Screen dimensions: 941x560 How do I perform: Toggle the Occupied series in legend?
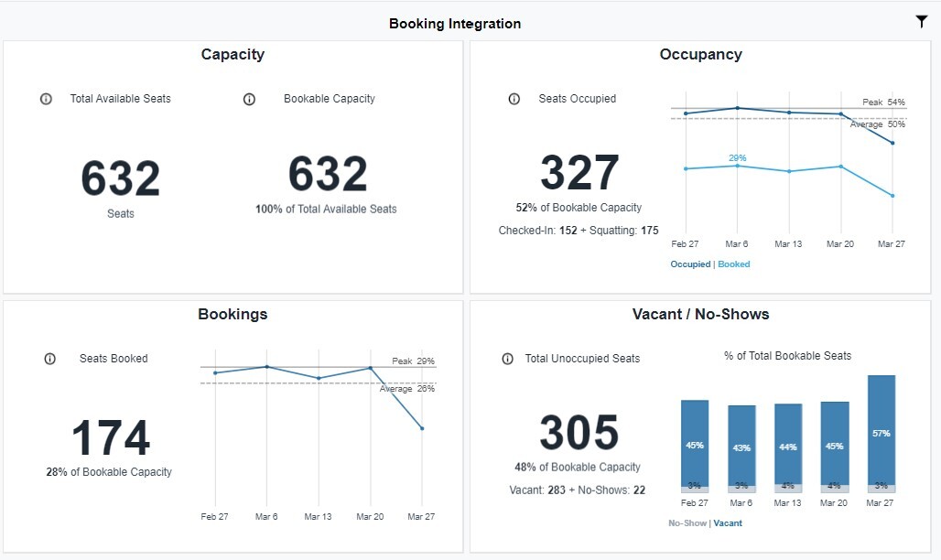pos(690,264)
